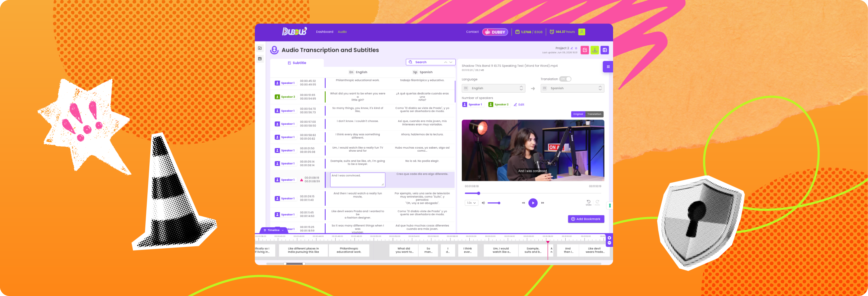Image resolution: width=868 pixels, height=296 pixels.
Task: Jump to next search result
Action: click(451, 62)
